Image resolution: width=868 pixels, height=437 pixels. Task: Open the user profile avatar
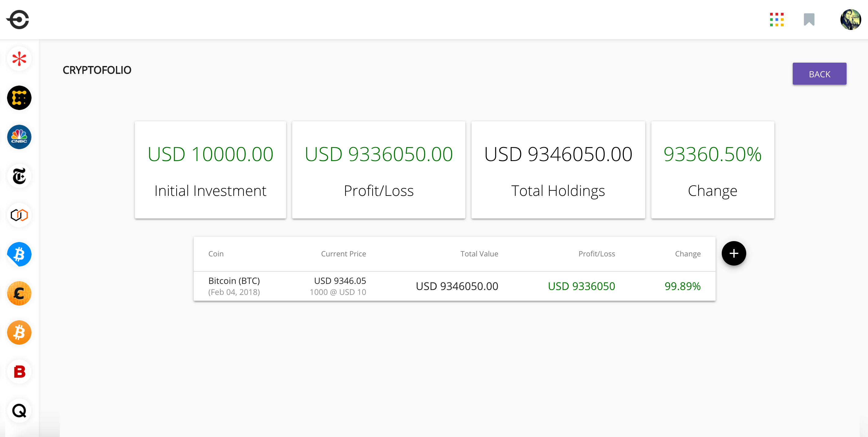pyautogui.click(x=850, y=20)
